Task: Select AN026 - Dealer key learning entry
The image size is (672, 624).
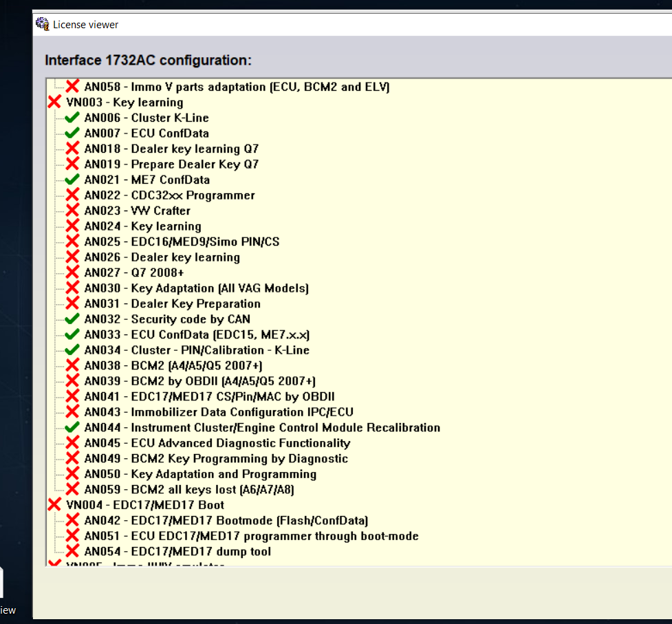Action: point(162,257)
